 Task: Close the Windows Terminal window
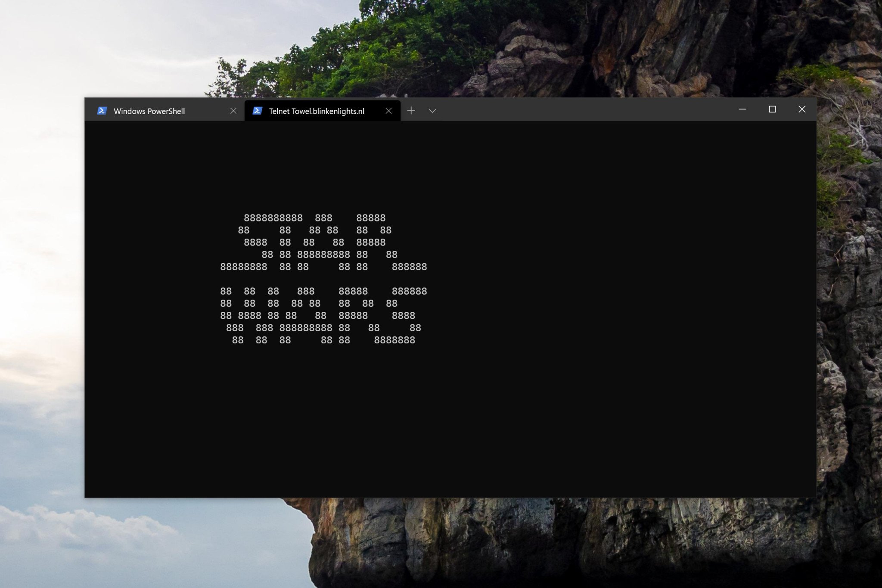coord(802,109)
